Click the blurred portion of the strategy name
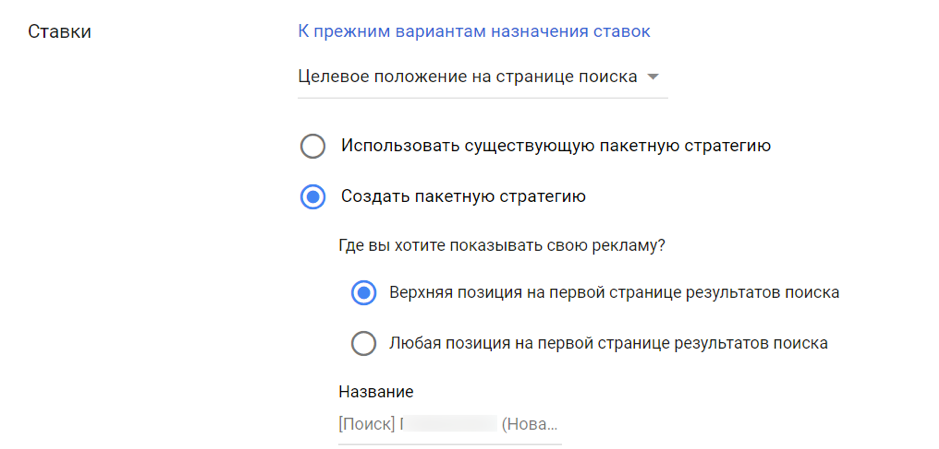 coord(450,424)
